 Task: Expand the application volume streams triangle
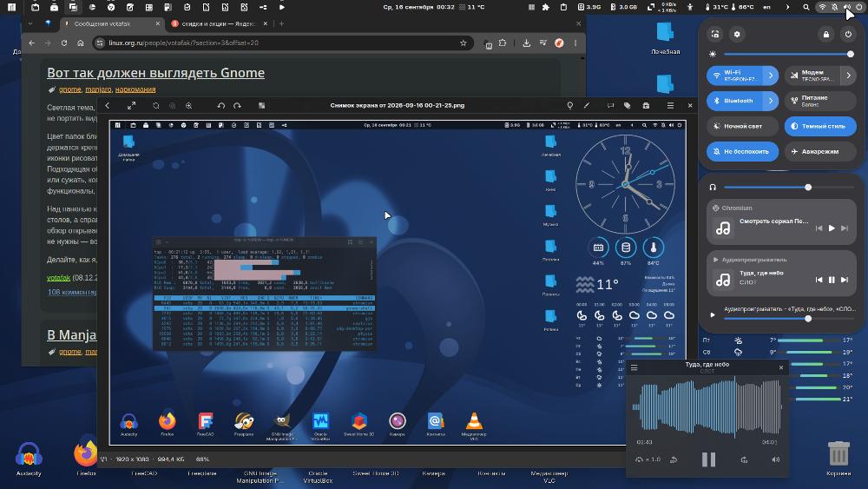click(713, 315)
